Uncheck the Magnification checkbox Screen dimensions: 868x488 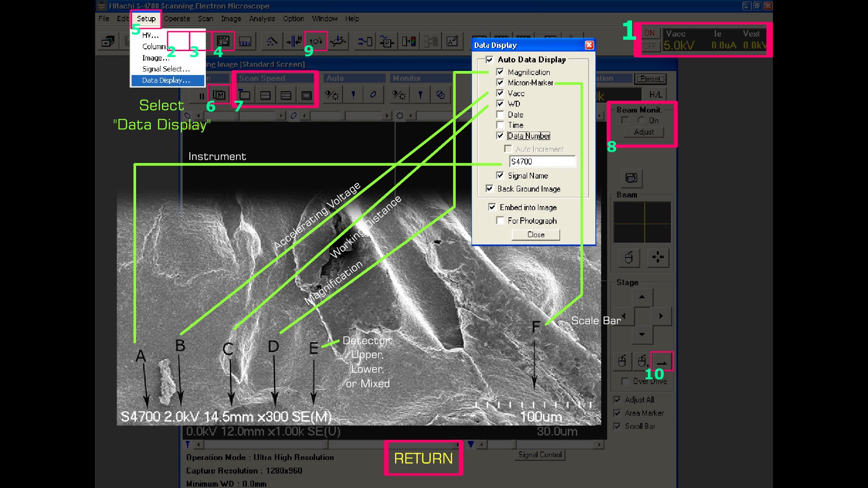click(x=500, y=72)
